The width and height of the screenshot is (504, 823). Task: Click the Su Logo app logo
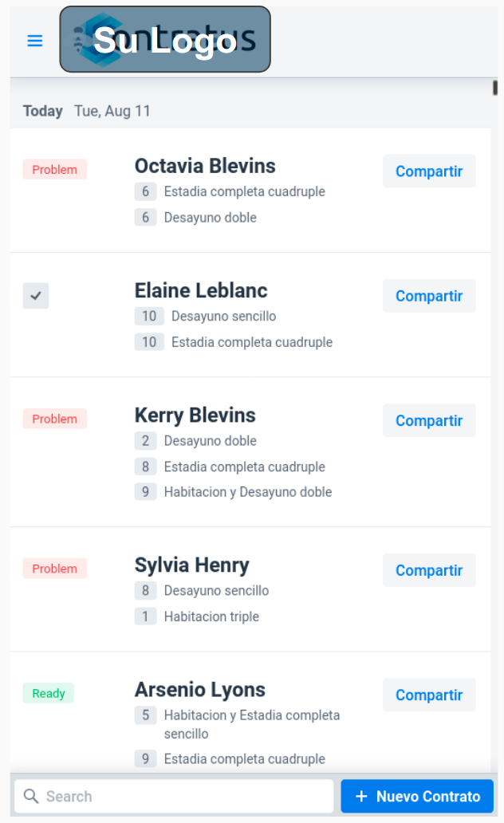point(164,40)
